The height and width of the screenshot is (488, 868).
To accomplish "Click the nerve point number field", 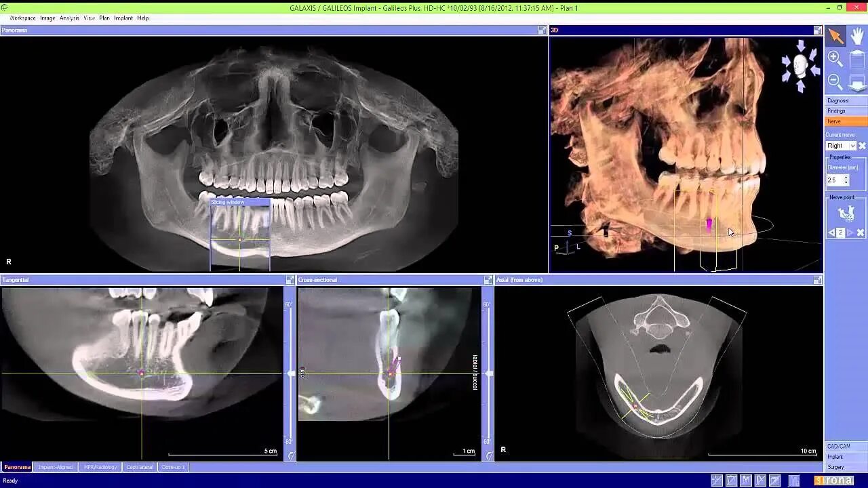I will pyautogui.click(x=841, y=232).
